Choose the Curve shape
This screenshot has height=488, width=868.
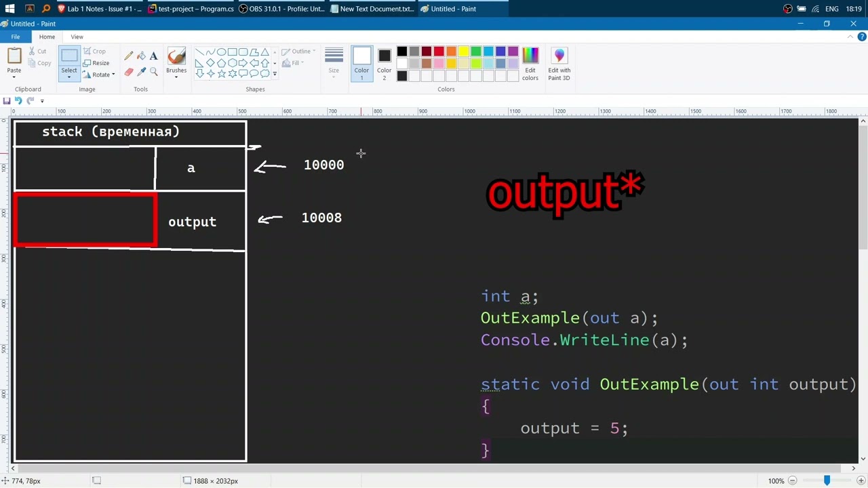tap(210, 52)
